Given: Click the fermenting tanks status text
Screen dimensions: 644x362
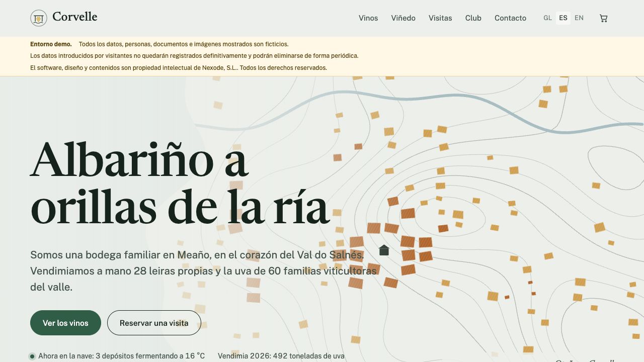Looking at the screenshot, I should point(122,356).
